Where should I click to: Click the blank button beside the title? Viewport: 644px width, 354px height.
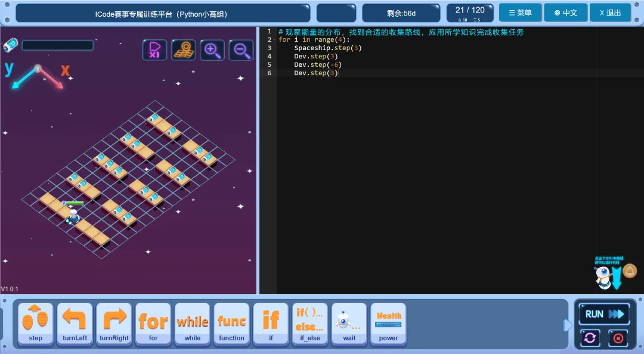[x=336, y=13]
